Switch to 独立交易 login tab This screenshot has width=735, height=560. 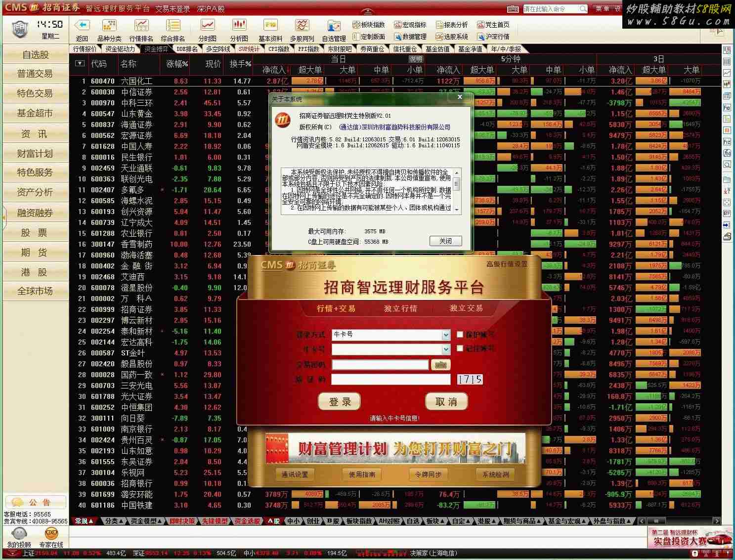(x=466, y=308)
